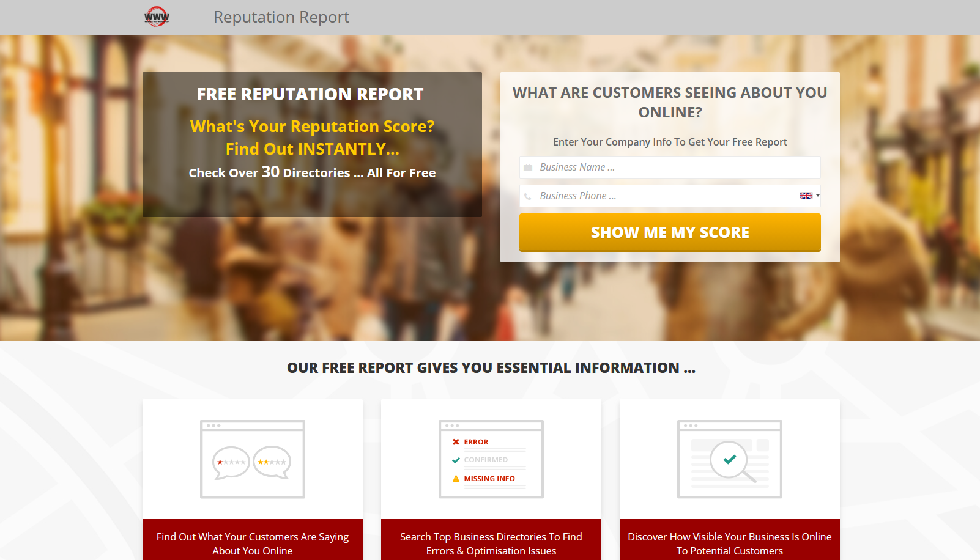Image resolution: width=980 pixels, height=560 pixels.
Task: Click the magnifying glass visibility illustration
Action: click(730, 459)
